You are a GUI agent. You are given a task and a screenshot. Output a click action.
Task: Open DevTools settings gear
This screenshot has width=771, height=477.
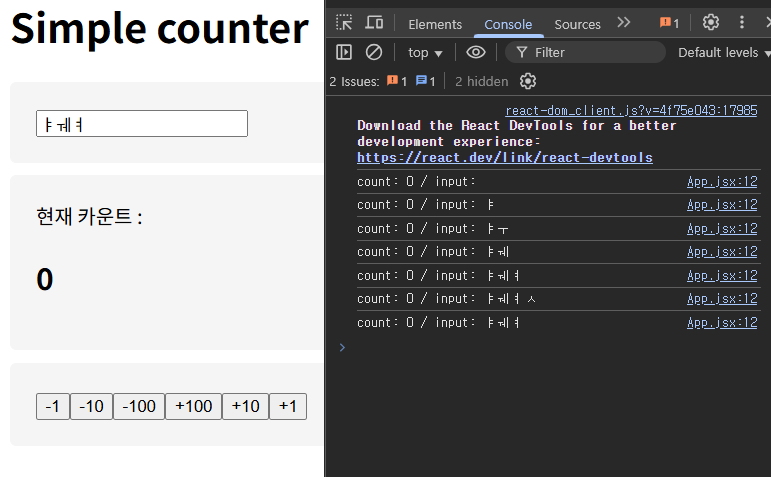711,22
